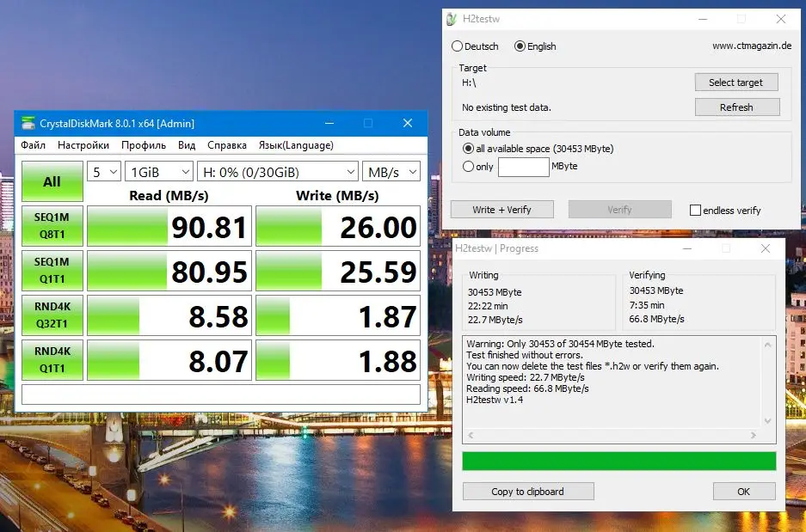Click the Refresh button in H2testw
Image resolution: width=806 pixels, height=532 pixels.
point(737,107)
